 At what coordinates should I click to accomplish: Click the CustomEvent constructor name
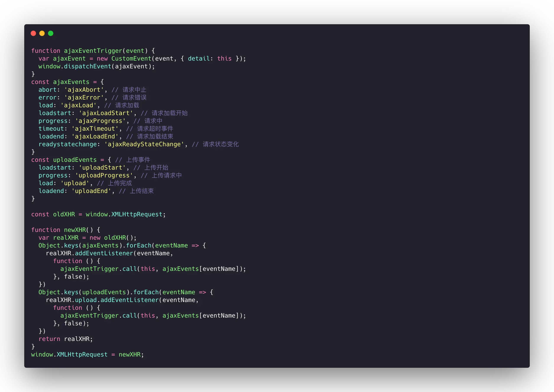(x=131, y=59)
